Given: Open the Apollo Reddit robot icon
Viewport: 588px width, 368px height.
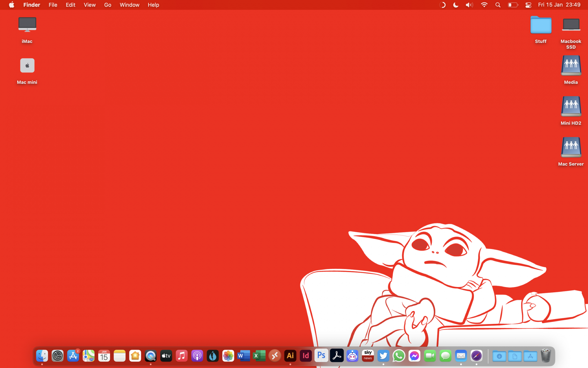Looking at the screenshot, I should [x=353, y=356].
